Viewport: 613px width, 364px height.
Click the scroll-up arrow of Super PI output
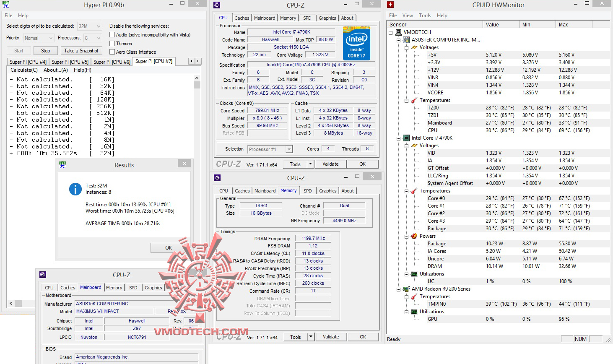pyautogui.click(x=197, y=78)
